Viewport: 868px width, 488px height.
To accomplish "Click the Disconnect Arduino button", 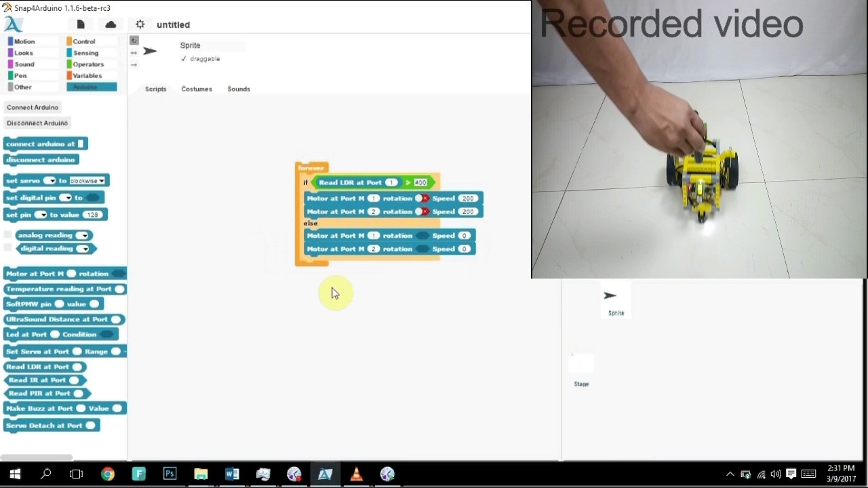I will pyautogui.click(x=37, y=123).
